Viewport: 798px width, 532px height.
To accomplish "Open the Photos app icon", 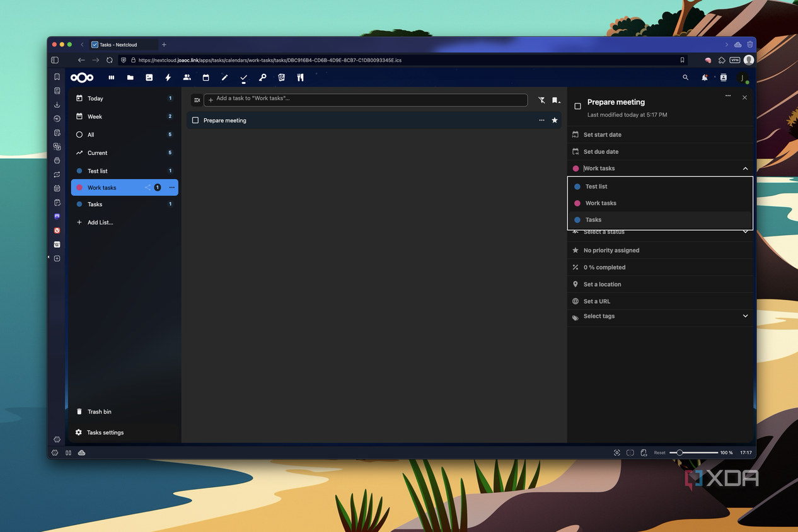I will pyautogui.click(x=149, y=78).
